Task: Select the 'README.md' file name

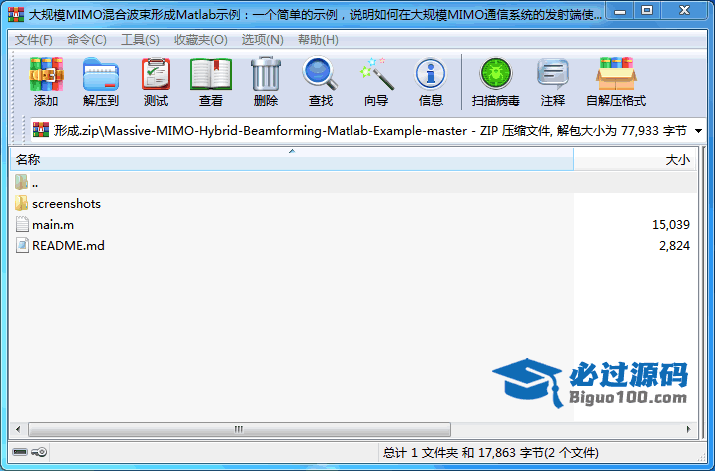Action: coord(68,245)
